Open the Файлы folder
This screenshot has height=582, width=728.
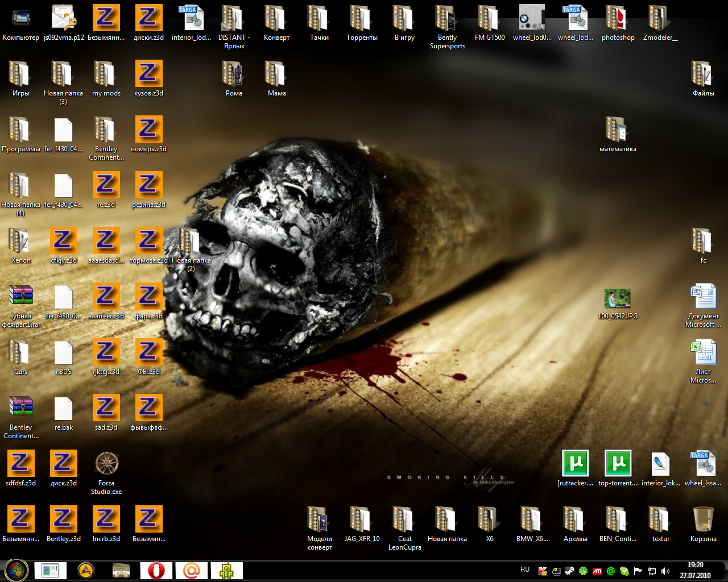tap(703, 80)
